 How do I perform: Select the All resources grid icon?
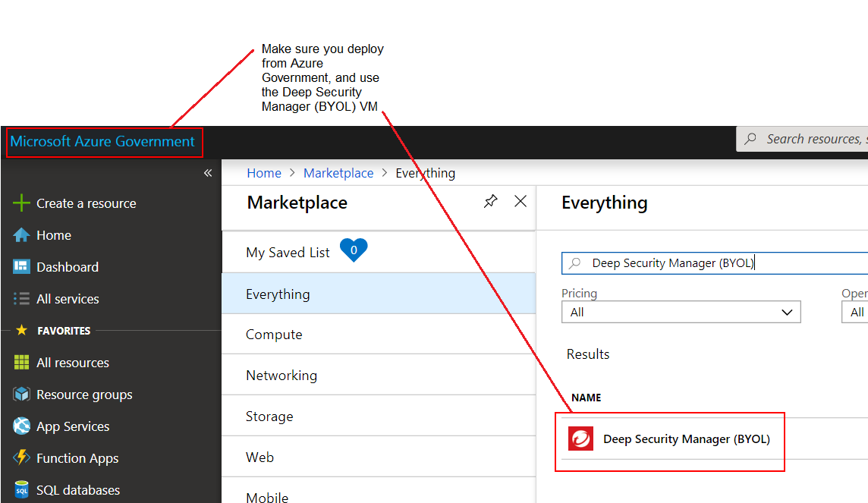(23, 362)
